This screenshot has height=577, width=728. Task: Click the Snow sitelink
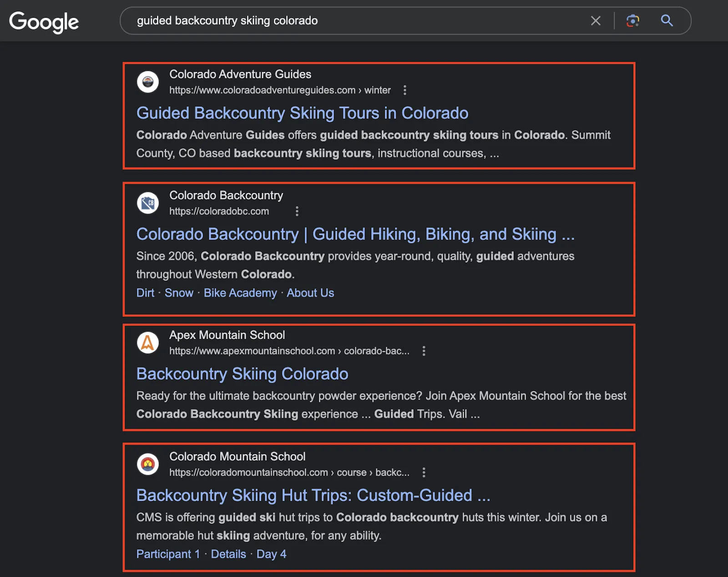[179, 293]
